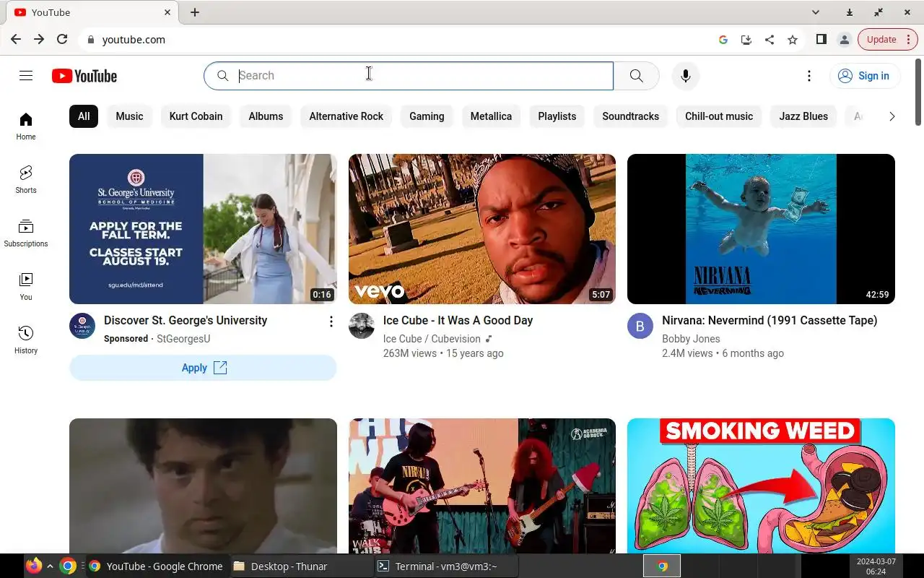Image resolution: width=924 pixels, height=578 pixels.
Task: Click the Apply ad button
Action: (203, 368)
